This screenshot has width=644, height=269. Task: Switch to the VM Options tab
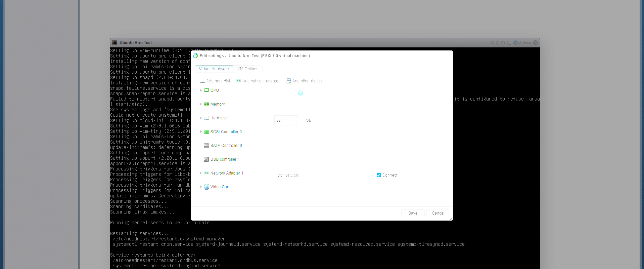[248, 69]
